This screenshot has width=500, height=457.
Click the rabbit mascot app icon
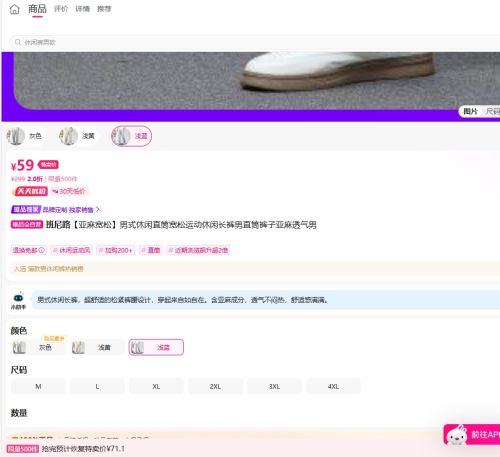coord(456,435)
